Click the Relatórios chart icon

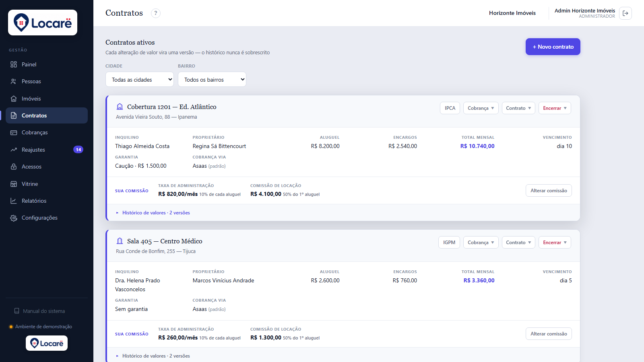click(14, 201)
